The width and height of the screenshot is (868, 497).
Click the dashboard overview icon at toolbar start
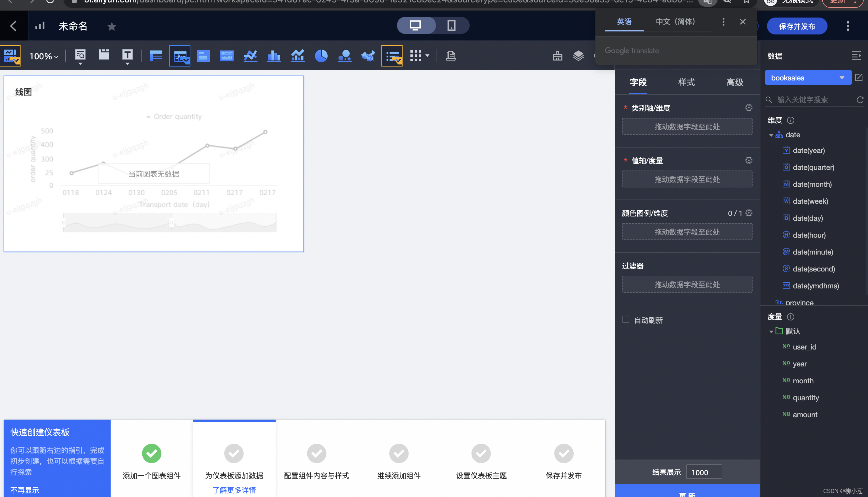pyautogui.click(x=11, y=56)
